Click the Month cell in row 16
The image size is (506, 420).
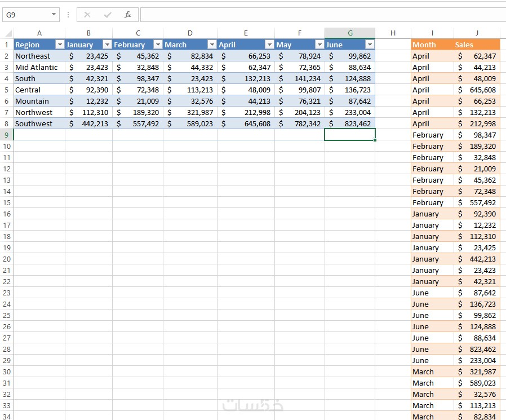[432, 214]
